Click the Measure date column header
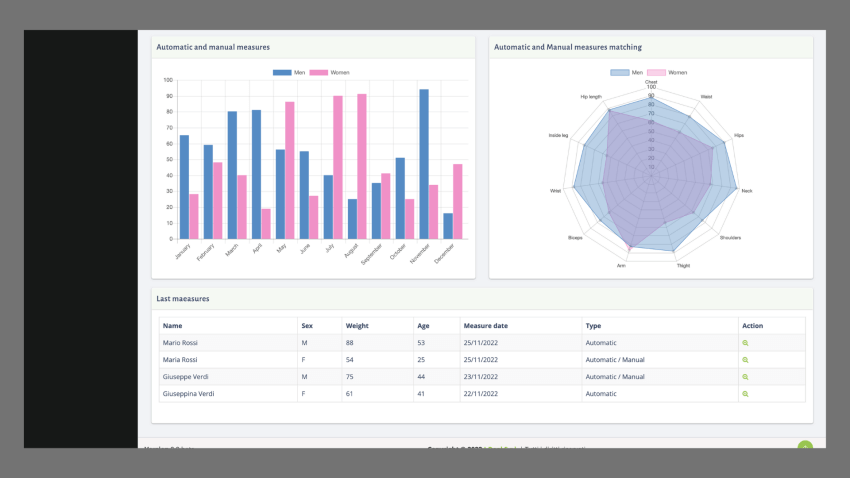Screen dimensions: 850x478 [x=485, y=325]
